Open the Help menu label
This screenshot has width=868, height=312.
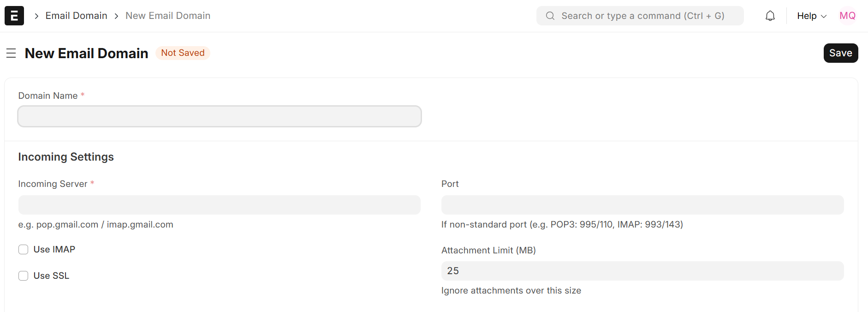(806, 15)
